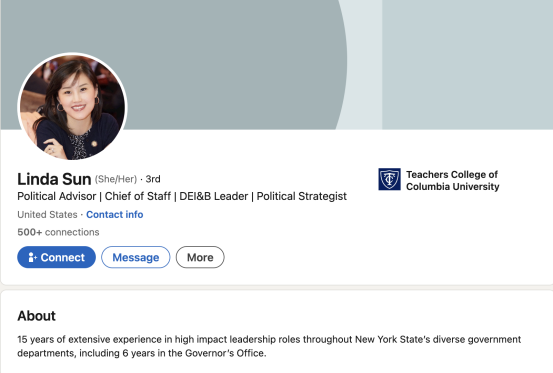
Task: Click the Political Advisor headline text
Action: tap(182, 196)
